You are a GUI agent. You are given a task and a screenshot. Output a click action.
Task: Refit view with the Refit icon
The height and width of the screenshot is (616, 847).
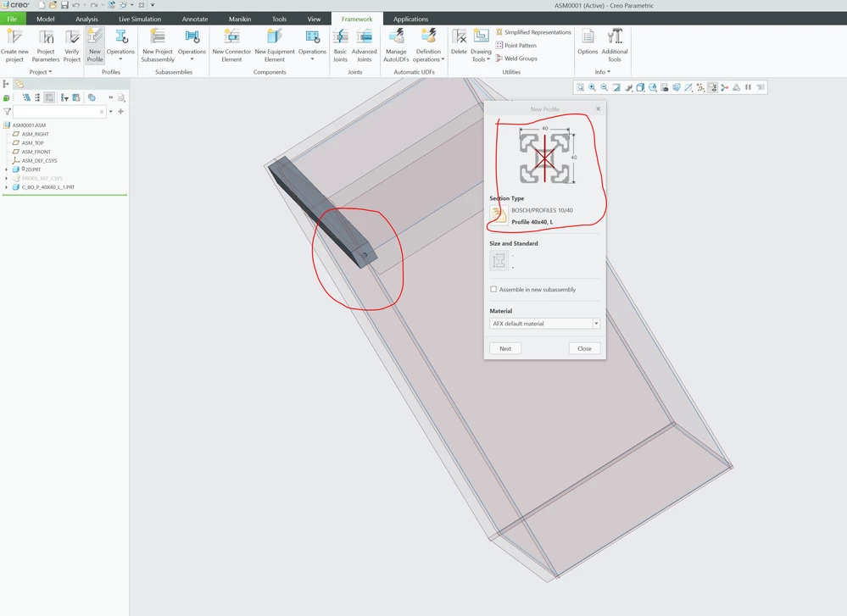click(x=580, y=87)
